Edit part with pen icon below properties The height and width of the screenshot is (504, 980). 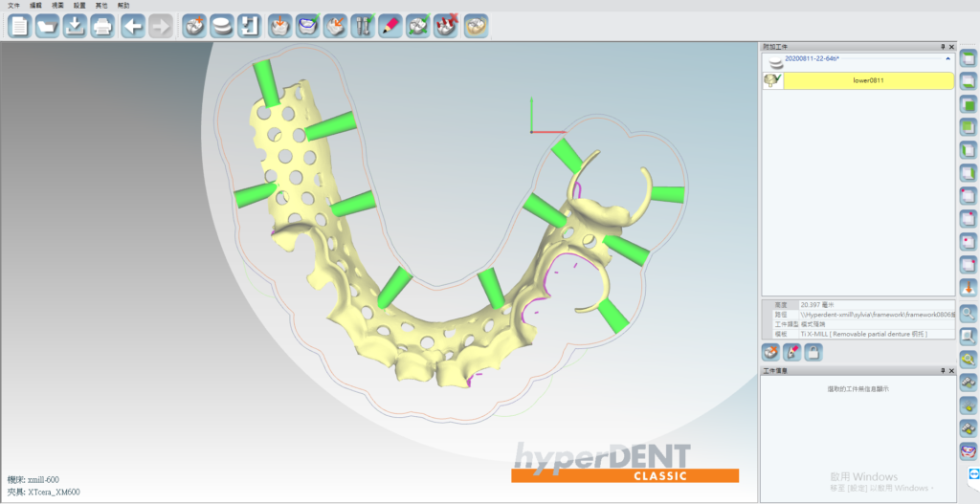tap(791, 352)
